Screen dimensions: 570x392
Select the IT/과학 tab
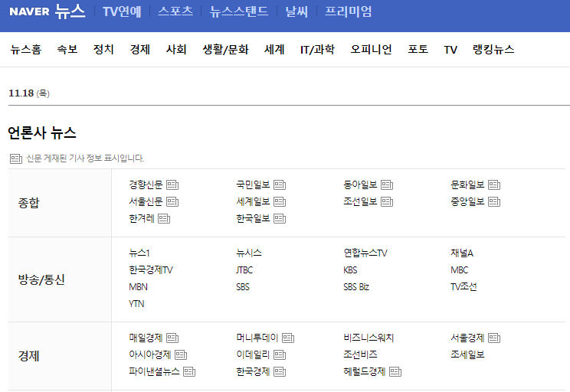pos(317,50)
